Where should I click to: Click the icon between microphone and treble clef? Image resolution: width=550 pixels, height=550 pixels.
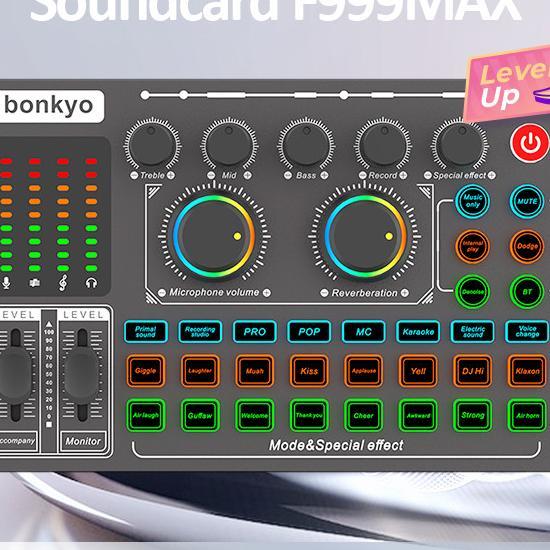(34, 282)
